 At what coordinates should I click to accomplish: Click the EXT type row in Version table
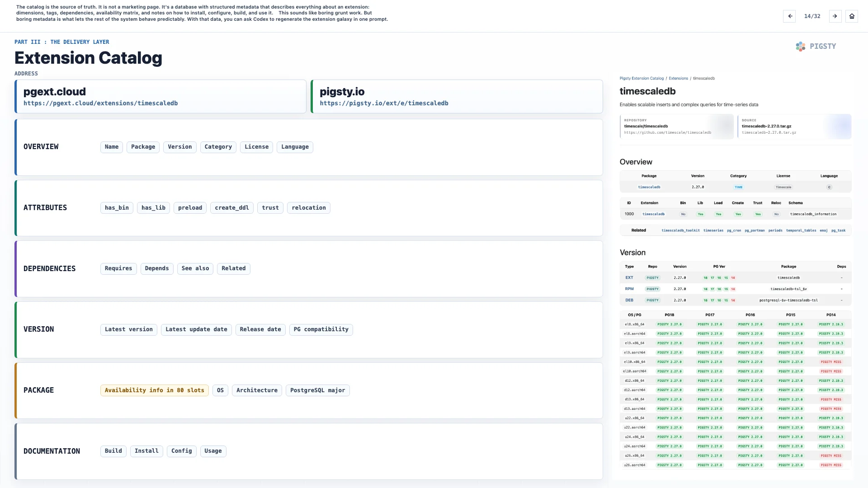point(736,278)
